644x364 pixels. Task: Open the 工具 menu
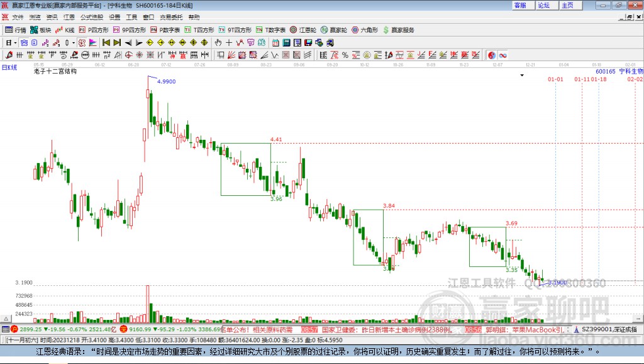coord(131,17)
